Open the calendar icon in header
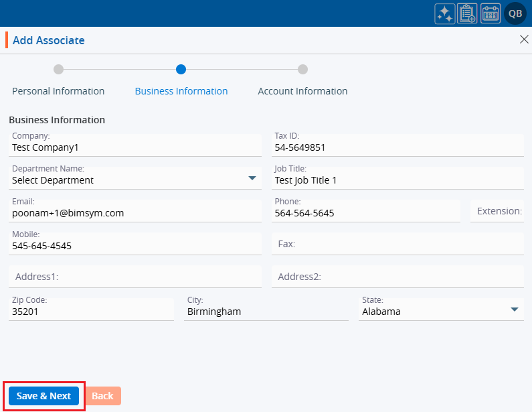Screen dimensions: 532x412 491,13
